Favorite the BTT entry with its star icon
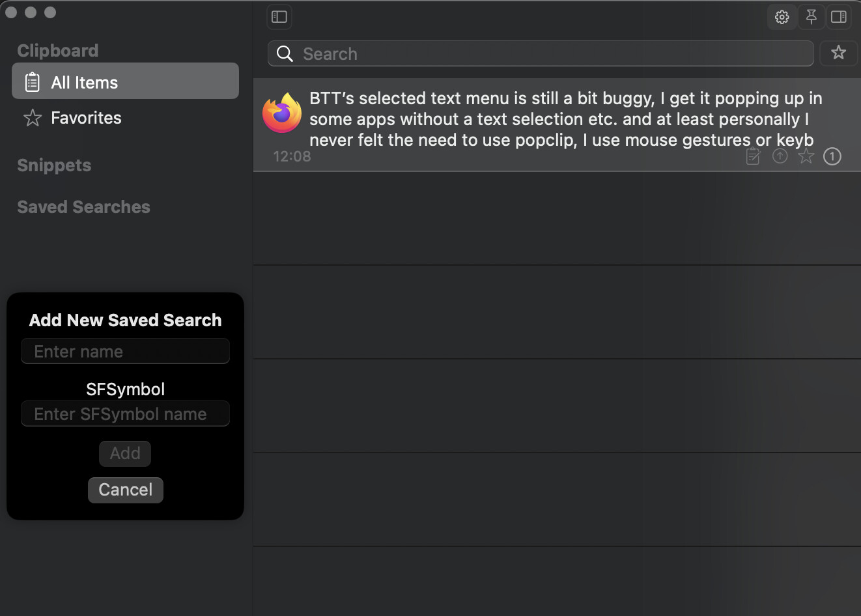The height and width of the screenshot is (616, 861). coord(806,156)
